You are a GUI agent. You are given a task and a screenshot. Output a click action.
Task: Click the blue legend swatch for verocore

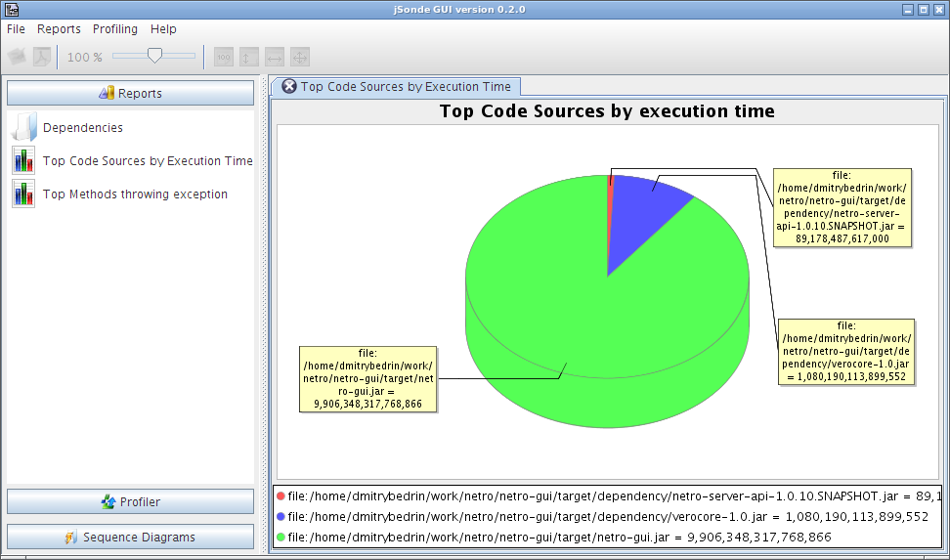[281, 517]
